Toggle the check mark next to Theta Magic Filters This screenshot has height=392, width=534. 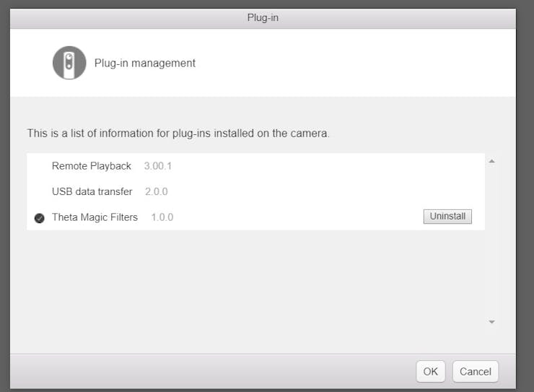point(40,218)
